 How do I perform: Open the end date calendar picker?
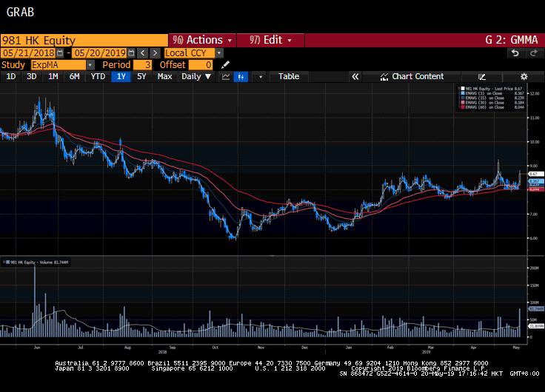click(131, 53)
